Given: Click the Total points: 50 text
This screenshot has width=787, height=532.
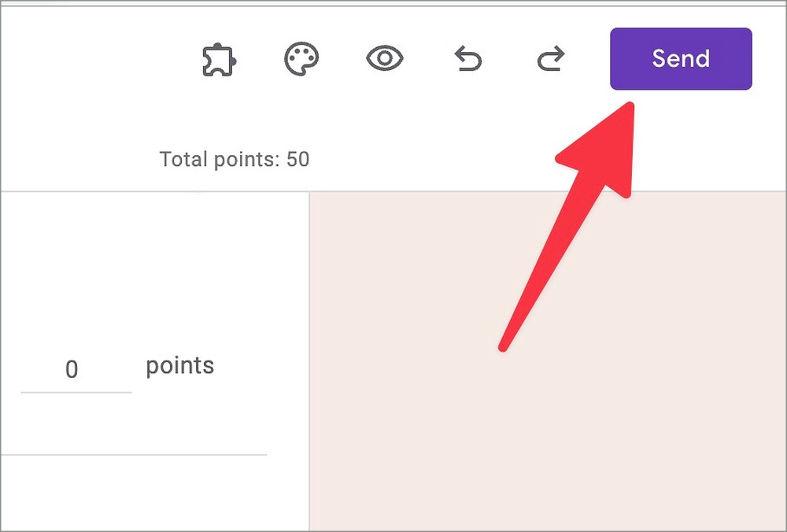Looking at the screenshot, I should click(235, 160).
